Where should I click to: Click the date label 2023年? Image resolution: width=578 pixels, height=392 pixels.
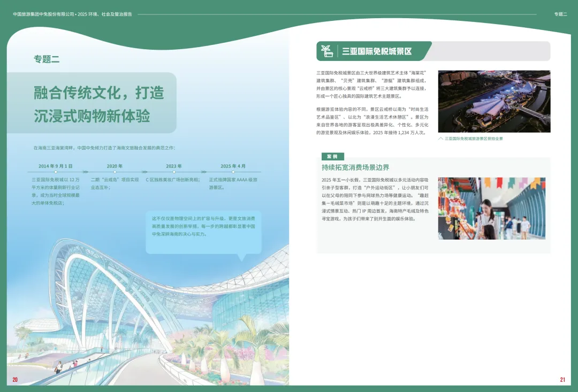[174, 166]
